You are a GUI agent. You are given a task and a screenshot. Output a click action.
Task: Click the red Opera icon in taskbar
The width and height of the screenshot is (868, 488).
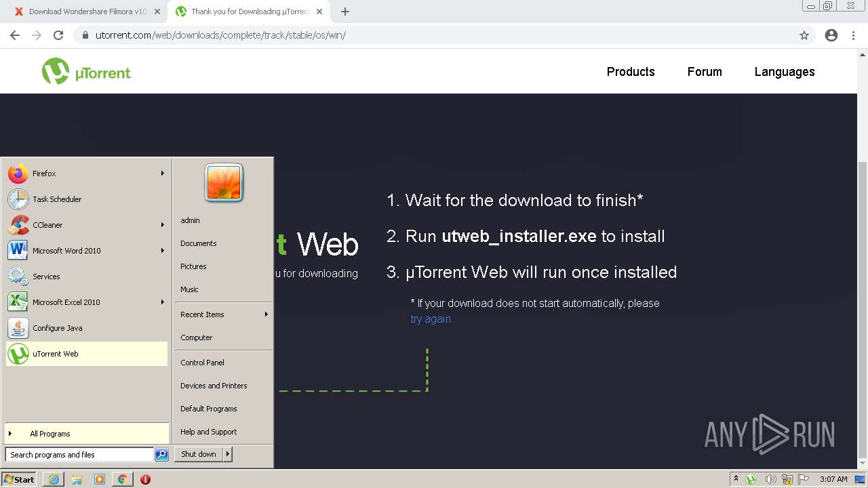[x=145, y=479]
